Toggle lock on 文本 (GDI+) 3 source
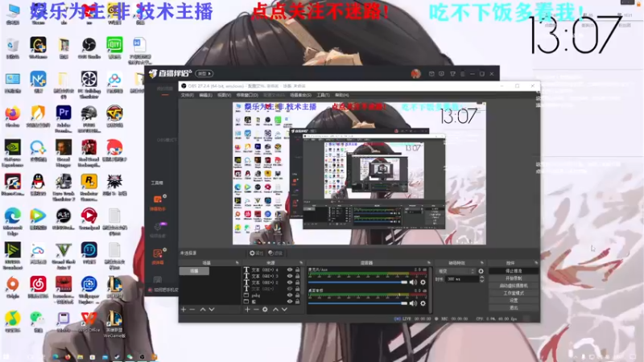Viewport: 644px width, 362px height. click(297, 276)
